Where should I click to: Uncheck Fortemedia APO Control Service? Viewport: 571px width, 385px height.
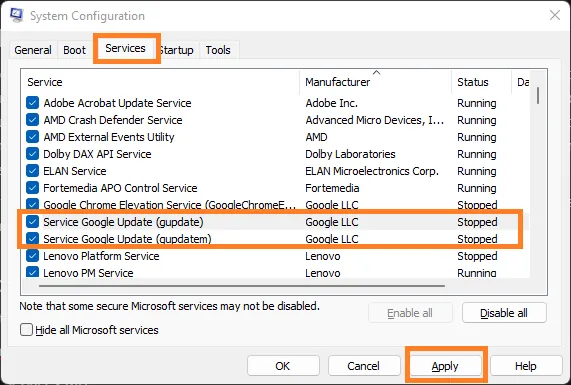click(32, 188)
